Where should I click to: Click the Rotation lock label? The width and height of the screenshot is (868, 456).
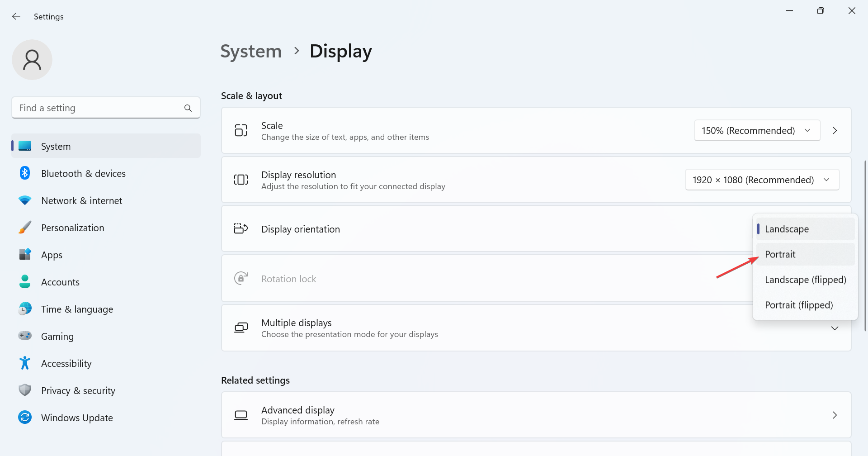288,279
